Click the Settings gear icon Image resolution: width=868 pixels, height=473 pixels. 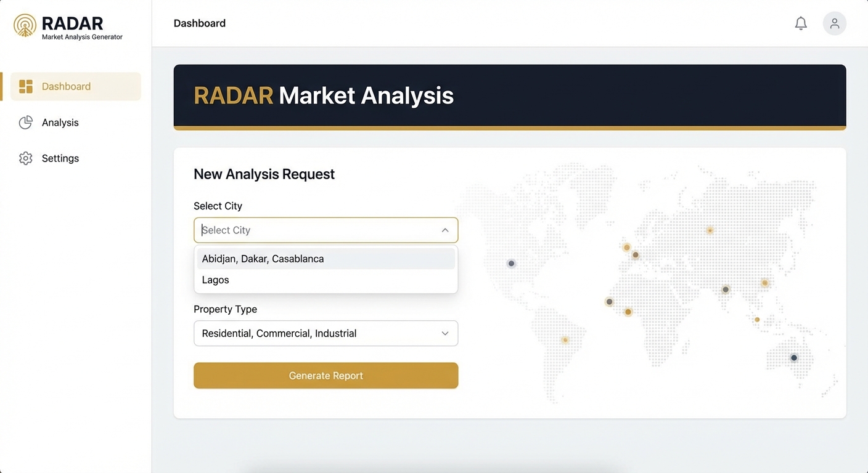coord(26,158)
